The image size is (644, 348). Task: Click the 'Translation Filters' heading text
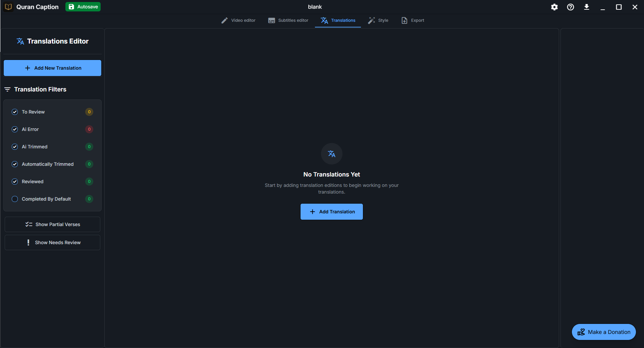pyautogui.click(x=40, y=89)
